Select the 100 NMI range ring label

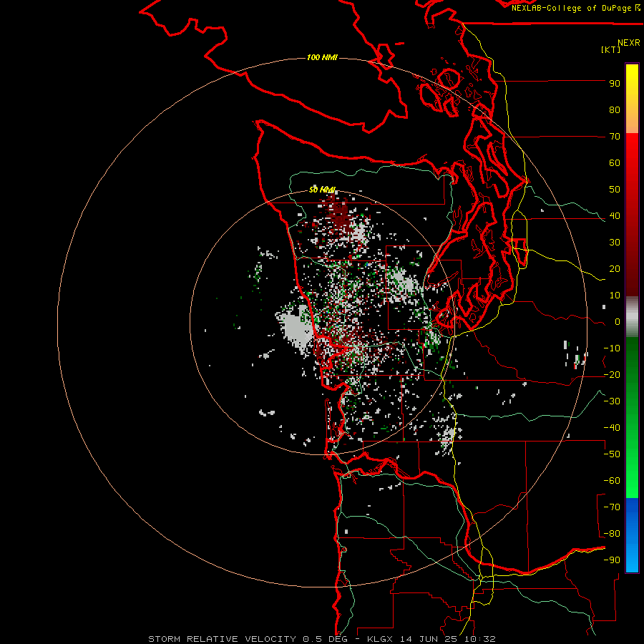pyautogui.click(x=322, y=57)
